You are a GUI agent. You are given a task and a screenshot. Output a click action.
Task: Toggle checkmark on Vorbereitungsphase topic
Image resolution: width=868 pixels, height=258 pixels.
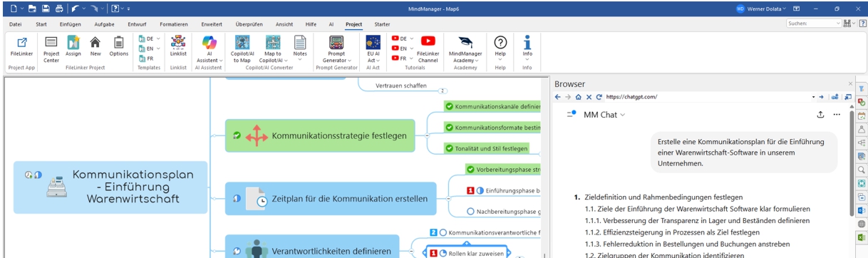tap(470, 170)
